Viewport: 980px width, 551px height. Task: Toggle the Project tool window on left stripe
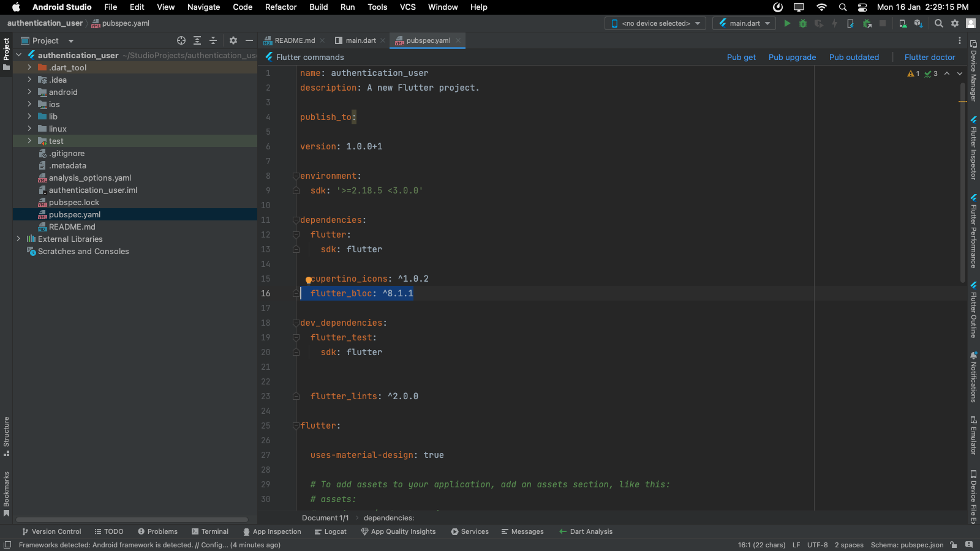tap(6, 54)
